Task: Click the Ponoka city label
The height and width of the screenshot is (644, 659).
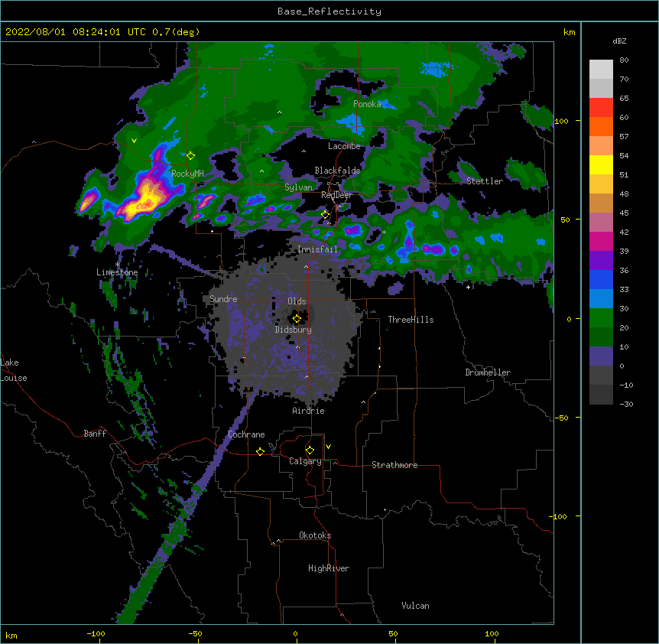Action: (367, 104)
